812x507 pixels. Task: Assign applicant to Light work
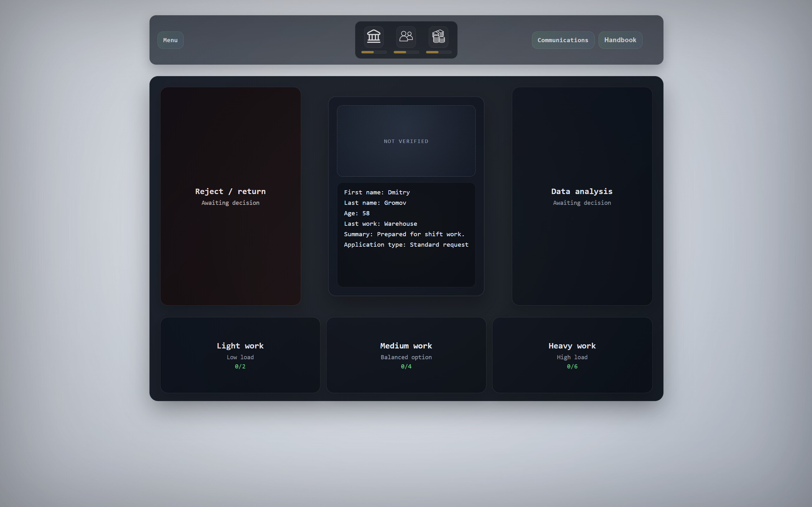tap(240, 355)
